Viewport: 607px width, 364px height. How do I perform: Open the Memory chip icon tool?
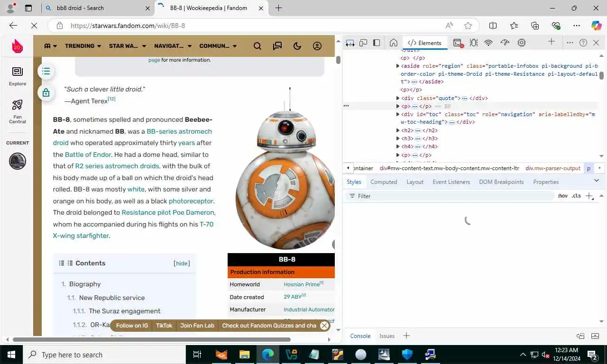(x=522, y=43)
